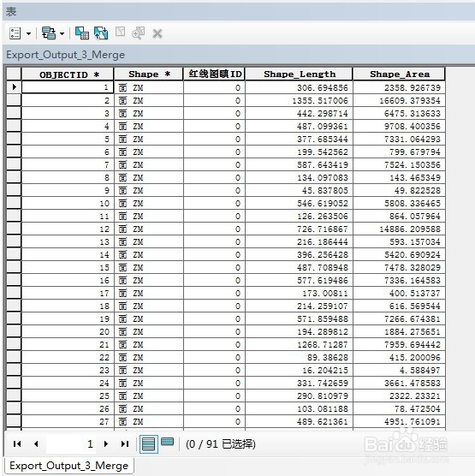Click OBJECTID cell with value 20
Screen dimensions: 475x476
tap(68, 331)
